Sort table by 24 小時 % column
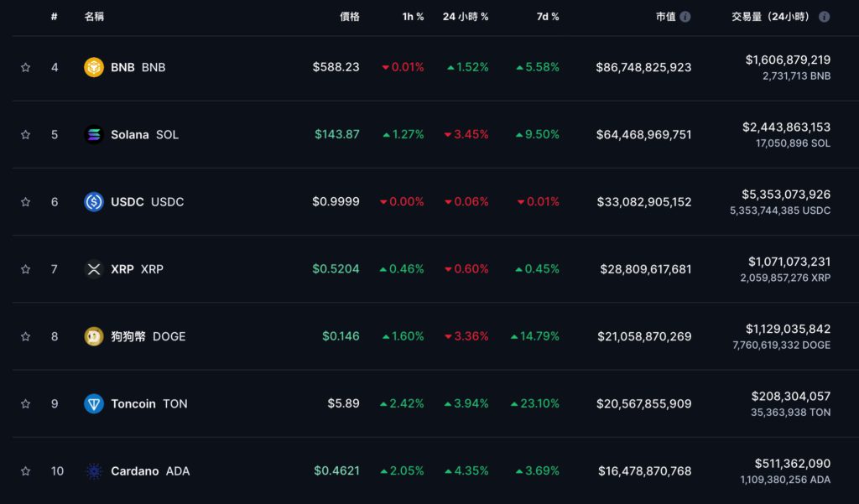Viewport: 859px width, 504px height. point(465,17)
